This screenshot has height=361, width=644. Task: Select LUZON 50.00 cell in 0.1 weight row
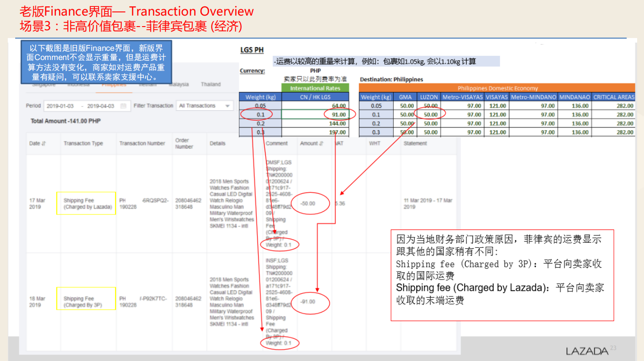point(429,115)
